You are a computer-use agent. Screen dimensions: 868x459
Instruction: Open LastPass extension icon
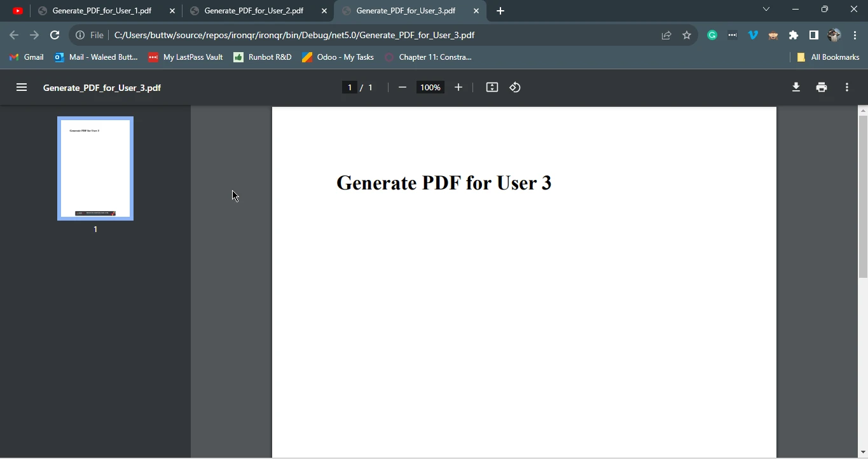(733, 35)
